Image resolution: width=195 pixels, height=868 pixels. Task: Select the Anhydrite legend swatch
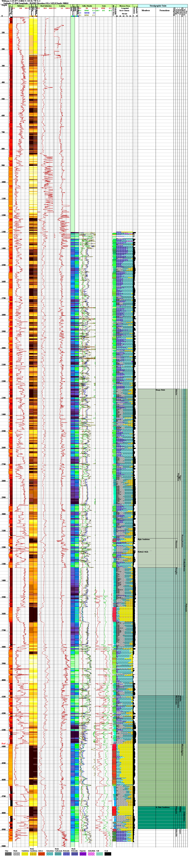pos(92,854)
